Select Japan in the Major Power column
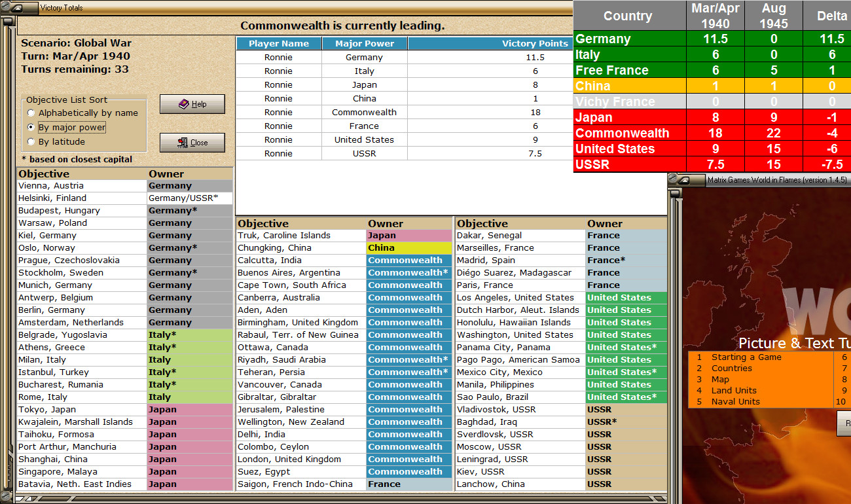The image size is (851, 504). (x=365, y=85)
